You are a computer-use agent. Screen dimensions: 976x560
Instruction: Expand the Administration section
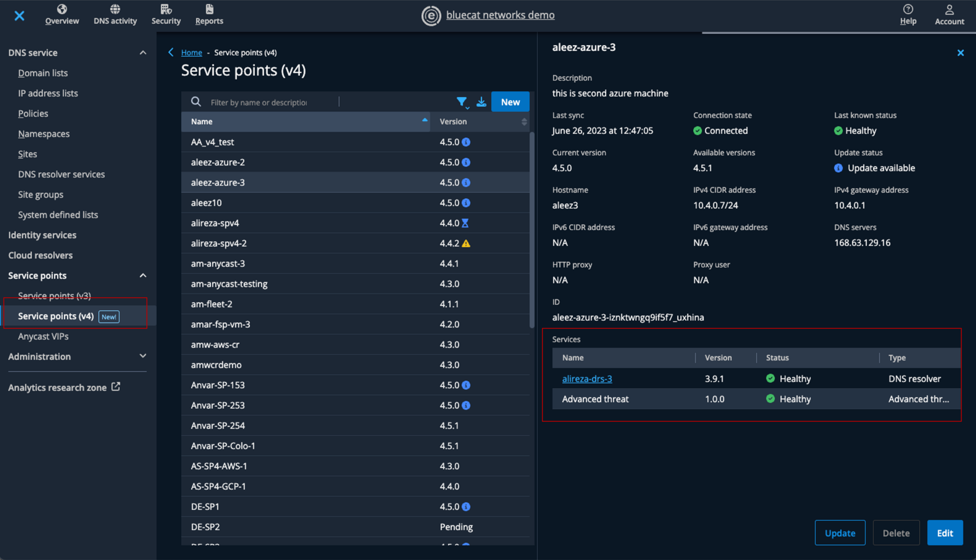point(142,356)
